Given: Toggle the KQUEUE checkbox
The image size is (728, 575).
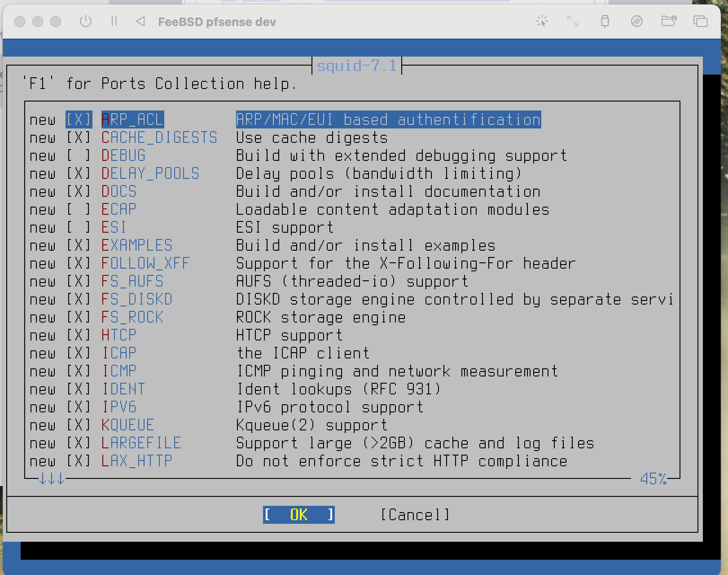Looking at the screenshot, I should 79,425.
